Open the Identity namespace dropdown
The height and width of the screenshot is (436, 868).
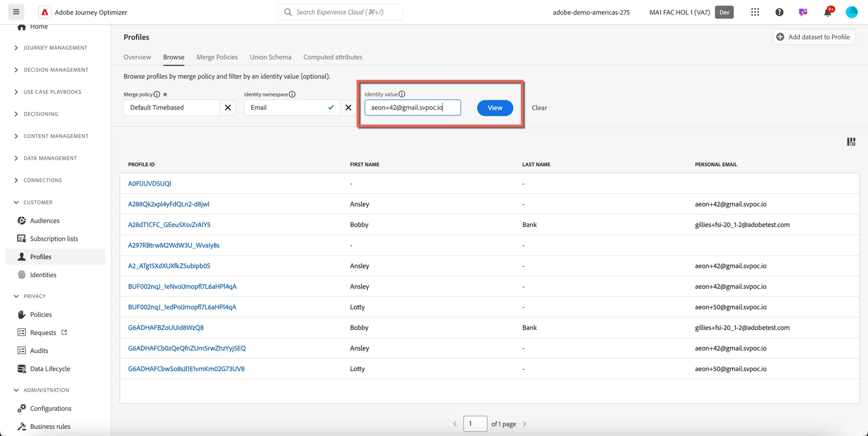[292, 107]
